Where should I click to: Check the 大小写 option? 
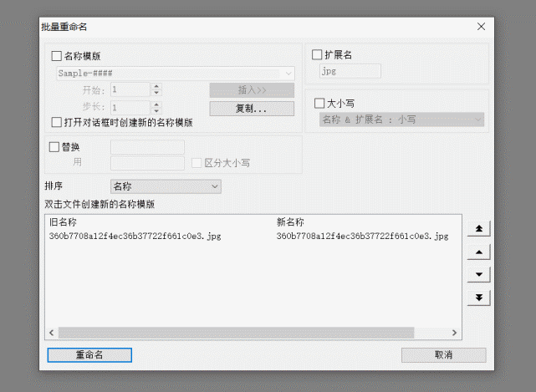(319, 103)
